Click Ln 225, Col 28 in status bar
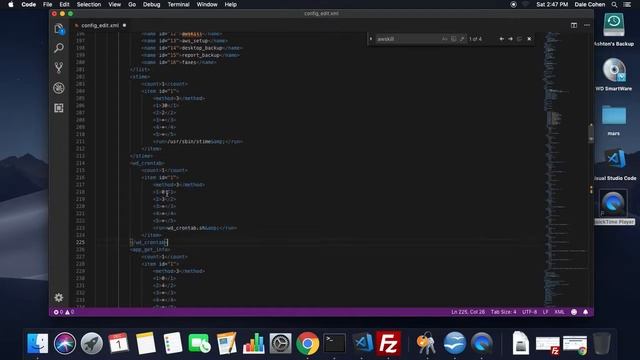Viewport: 640px width, 360px height. pos(468,312)
